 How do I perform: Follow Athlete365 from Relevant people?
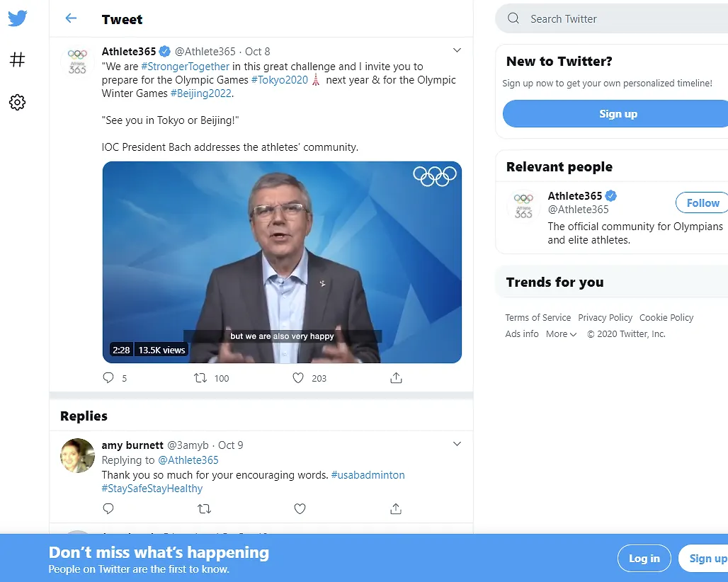click(702, 202)
